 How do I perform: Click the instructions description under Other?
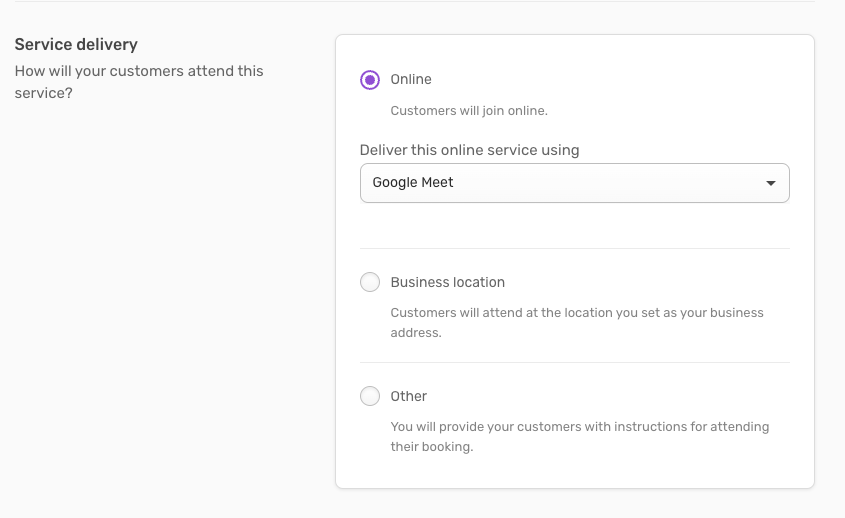pos(579,437)
